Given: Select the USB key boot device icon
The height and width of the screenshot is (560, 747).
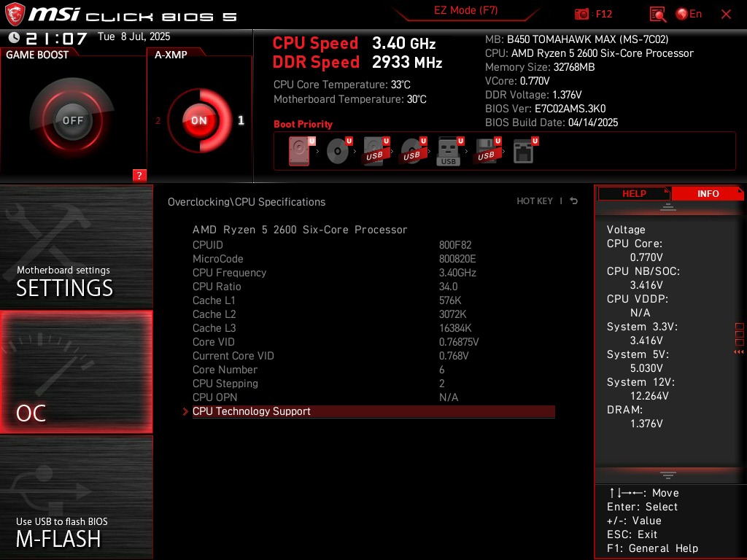Looking at the screenshot, I should [449, 151].
